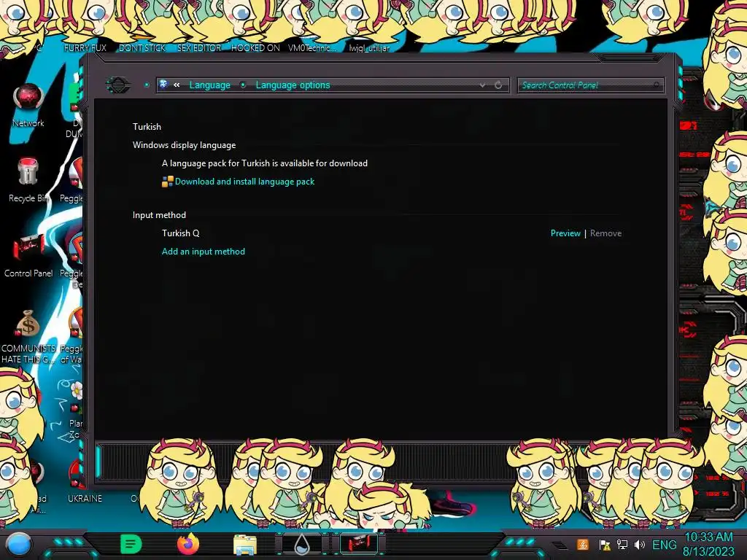Show hidden system tray icons
The width and height of the screenshot is (747, 560).
(560, 545)
